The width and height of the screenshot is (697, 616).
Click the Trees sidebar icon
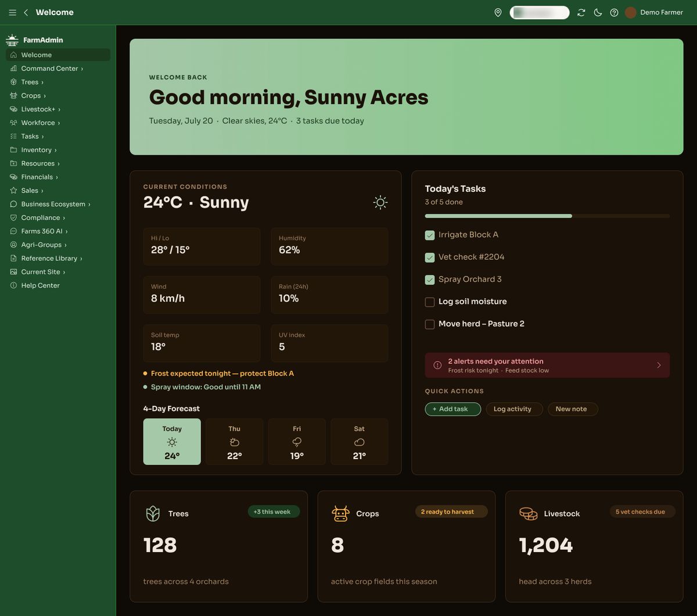(14, 82)
